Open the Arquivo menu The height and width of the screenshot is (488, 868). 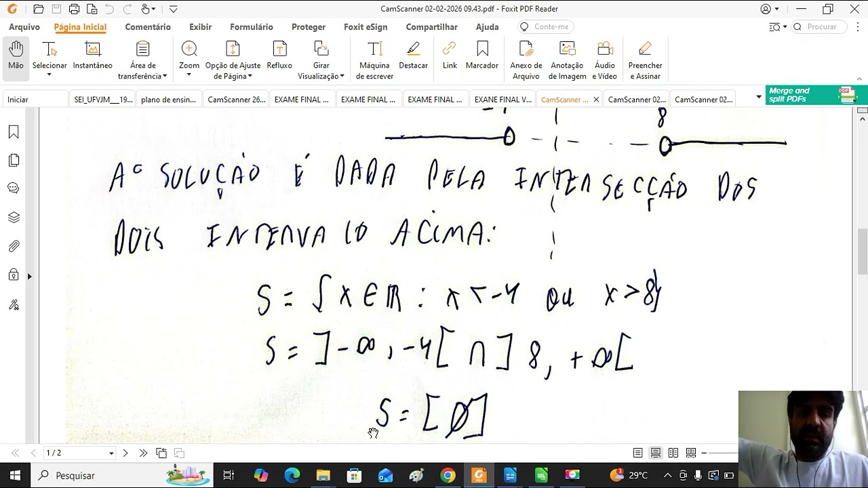coord(24,27)
